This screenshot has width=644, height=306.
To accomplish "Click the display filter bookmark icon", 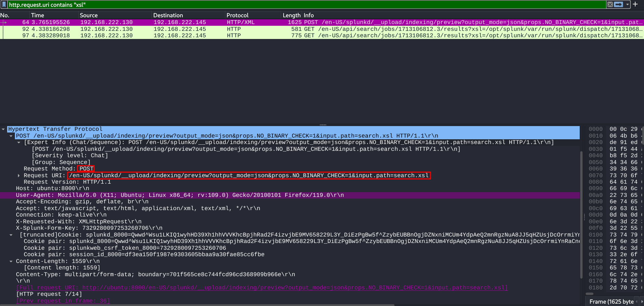I will tap(4, 4).
